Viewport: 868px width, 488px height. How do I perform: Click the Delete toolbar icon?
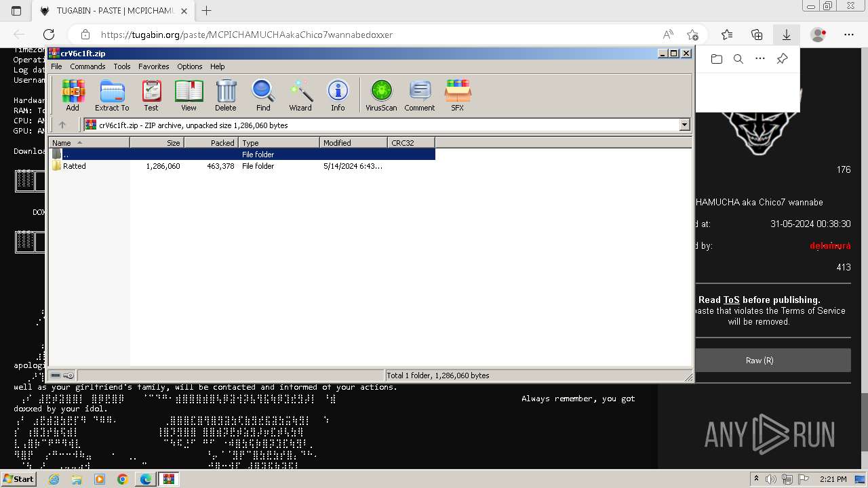click(x=226, y=96)
